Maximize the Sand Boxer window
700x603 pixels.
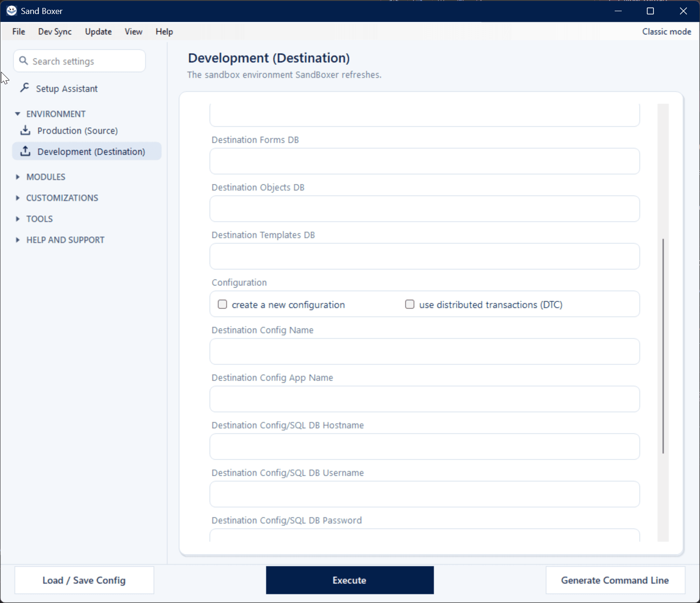pos(651,11)
